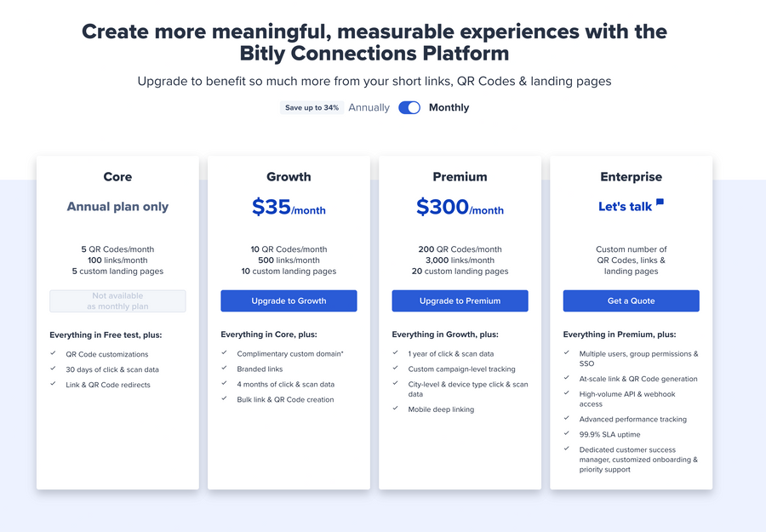Viewport: 766px width, 532px height.
Task: Click the checkmark beside "Branded links"
Action: 226,370
